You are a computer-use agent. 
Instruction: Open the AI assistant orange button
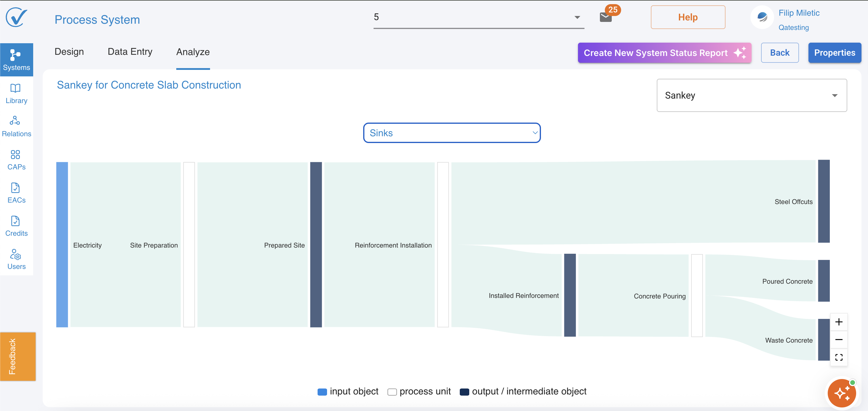pyautogui.click(x=841, y=393)
